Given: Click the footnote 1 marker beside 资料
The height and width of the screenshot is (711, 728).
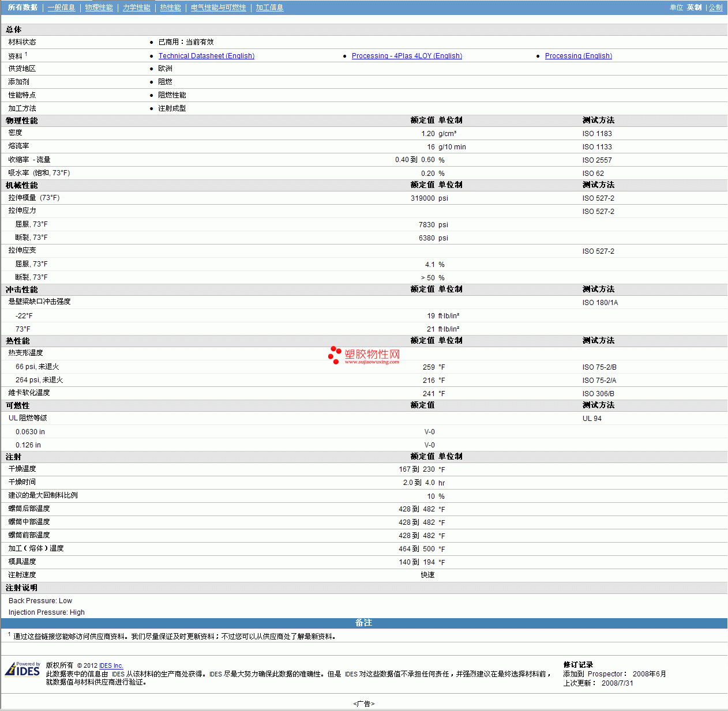Looking at the screenshot, I should point(26,54).
